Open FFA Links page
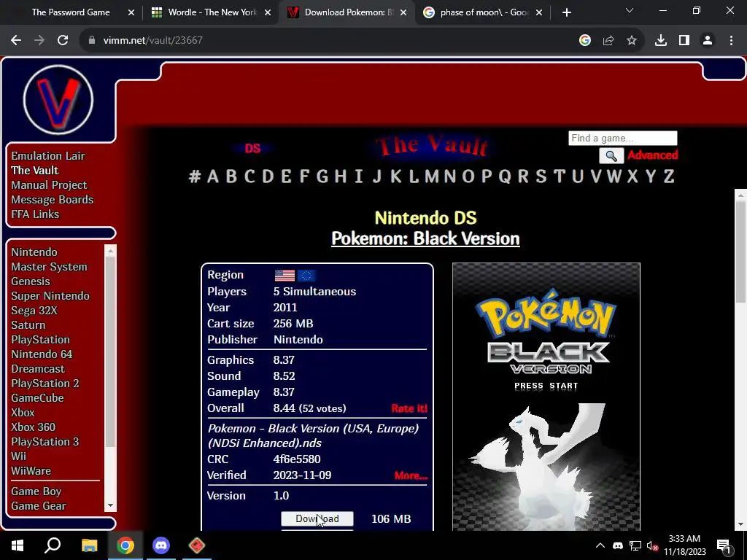 (35, 214)
